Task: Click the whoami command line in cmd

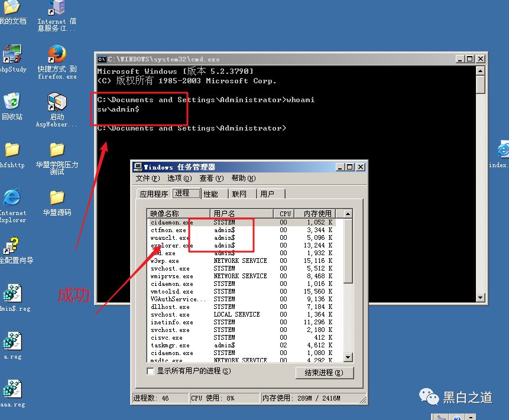Action: 206,100
